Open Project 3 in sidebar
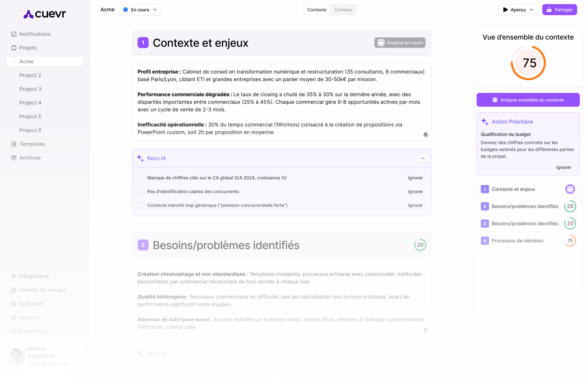 click(30, 89)
